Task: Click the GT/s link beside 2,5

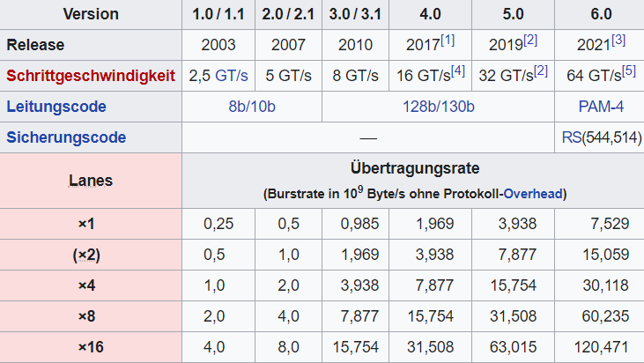Action: pos(230,76)
